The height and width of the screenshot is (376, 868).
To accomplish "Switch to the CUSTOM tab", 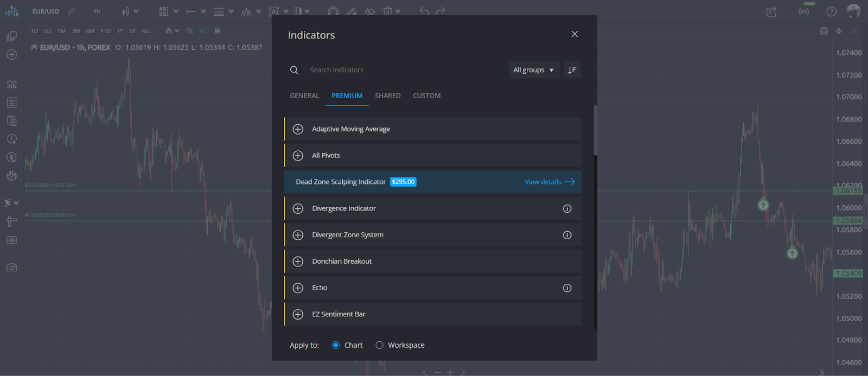I will [x=426, y=96].
